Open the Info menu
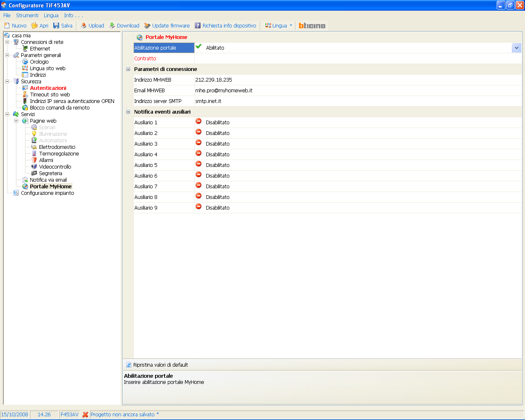 point(73,16)
